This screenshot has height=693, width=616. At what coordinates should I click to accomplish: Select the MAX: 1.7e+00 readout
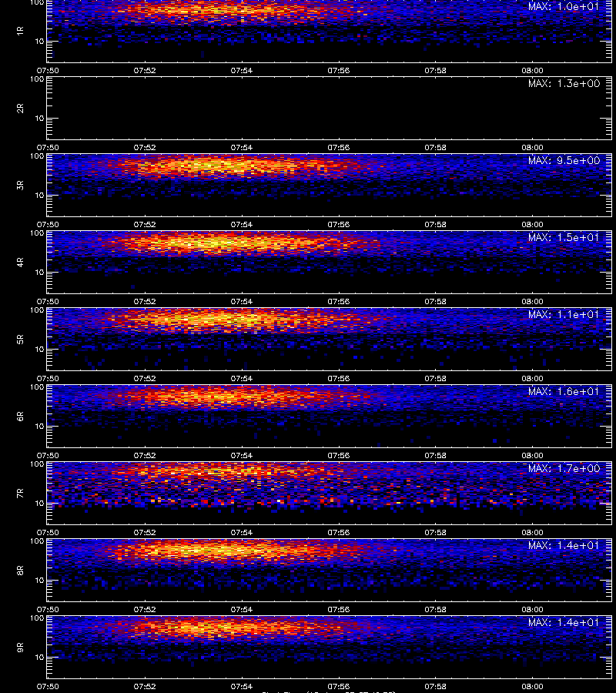pyautogui.click(x=564, y=468)
